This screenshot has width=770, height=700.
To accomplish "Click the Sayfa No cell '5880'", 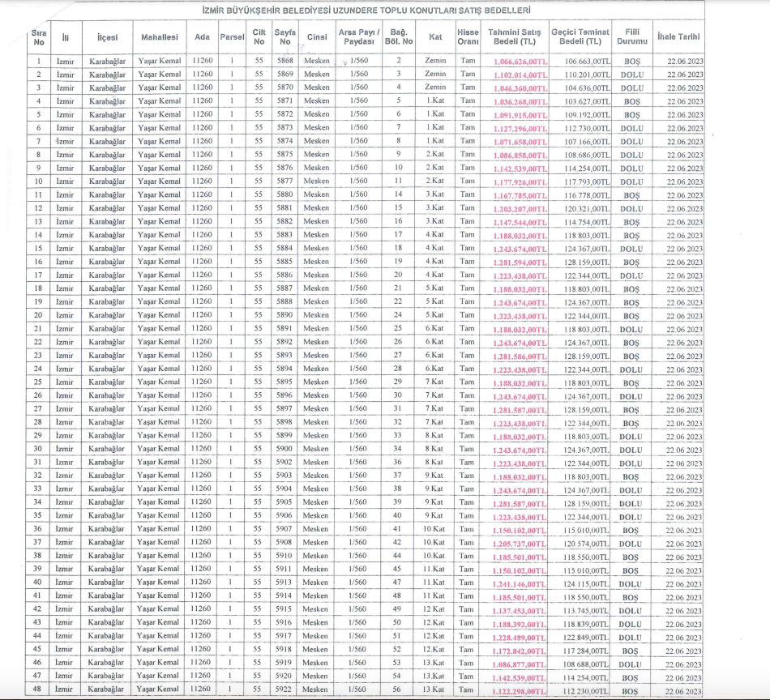I will 284,194.
